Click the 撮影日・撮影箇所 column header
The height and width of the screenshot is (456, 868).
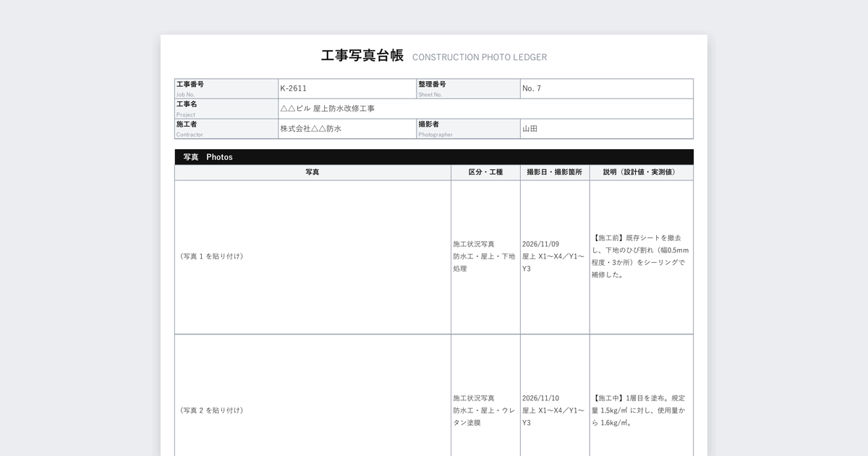coord(555,172)
